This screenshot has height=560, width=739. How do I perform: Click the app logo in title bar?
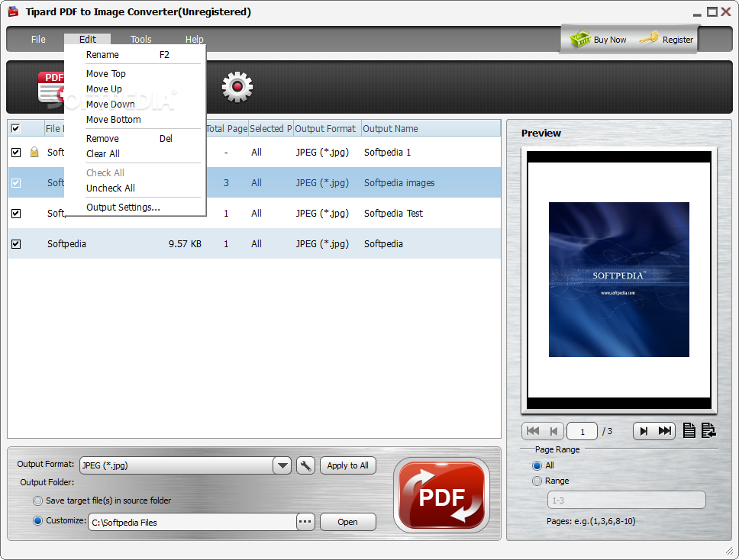(13, 11)
